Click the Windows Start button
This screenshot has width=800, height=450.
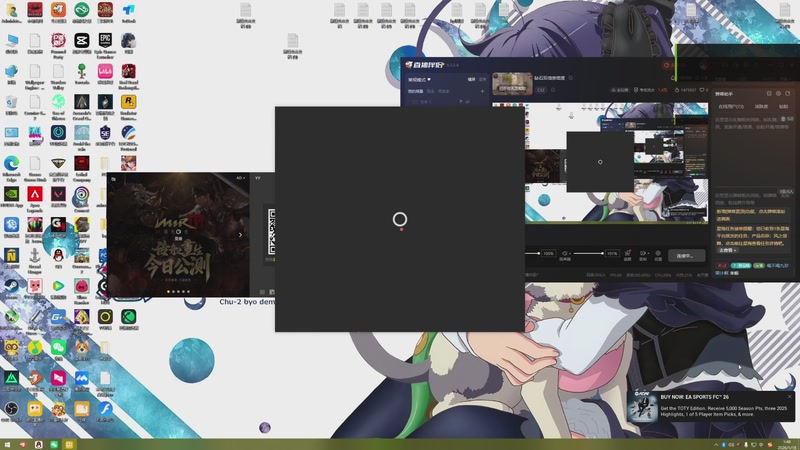click(7, 445)
